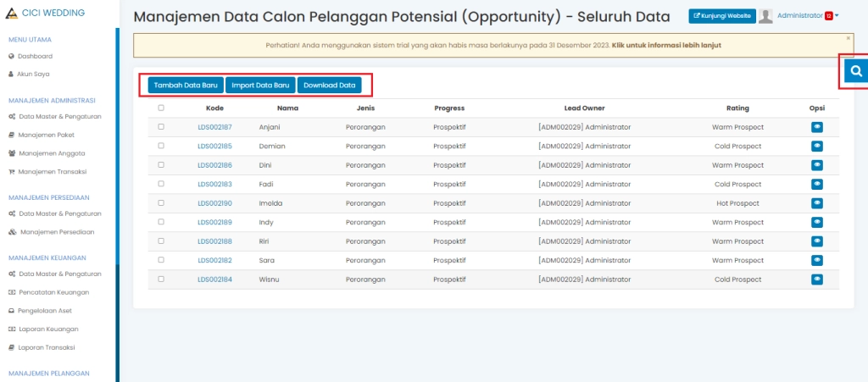View details eye icon for Demian row
The height and width of the screenshot is (382, 868).
click(x=816, y=147)
